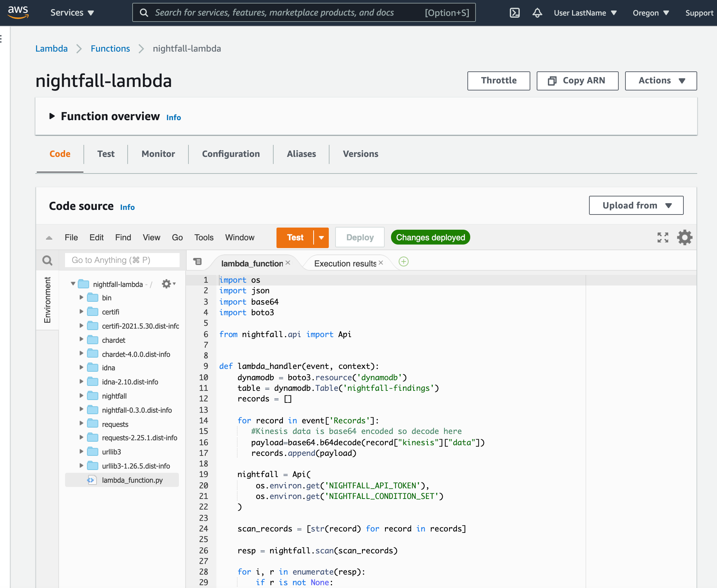Add new editor tab with plus icon

tap(403, 262)
